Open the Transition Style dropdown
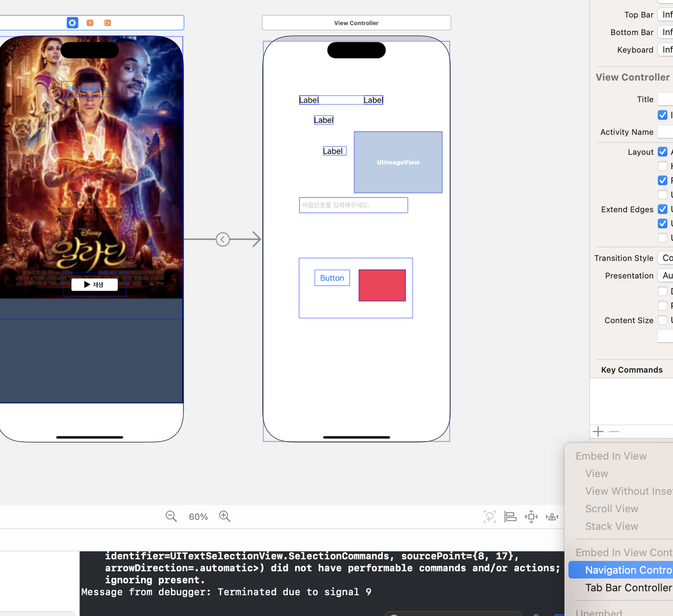The height and width of the screenshot is (616, 673). [x=666, y=258]
